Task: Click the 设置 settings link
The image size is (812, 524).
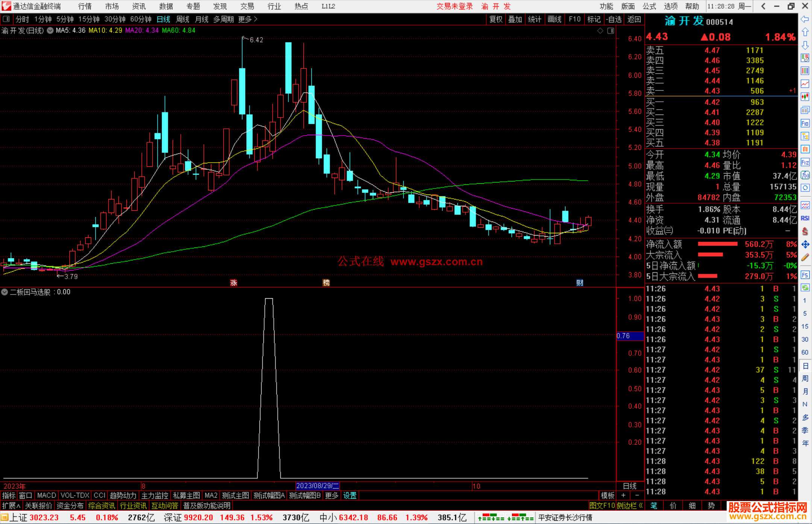Action: pos(350,495)
